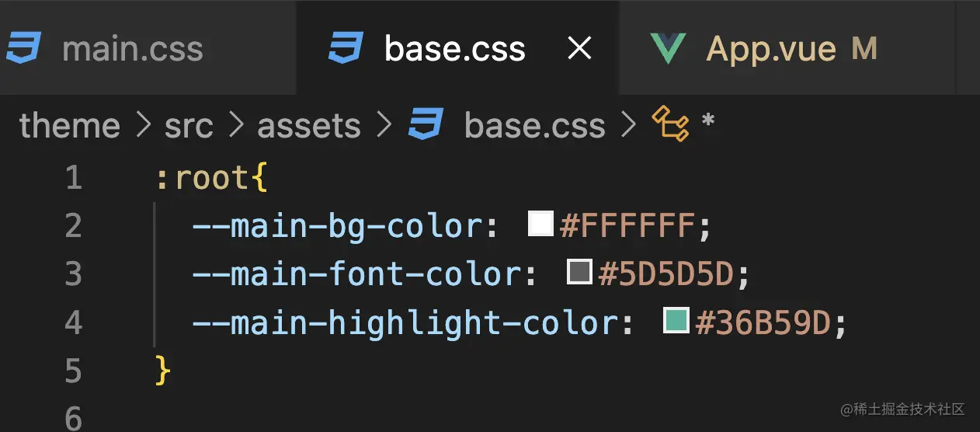This screenshot has width=980, height=432.
Task: Click line number 4 in the gutter
Action: pos(73,322)
